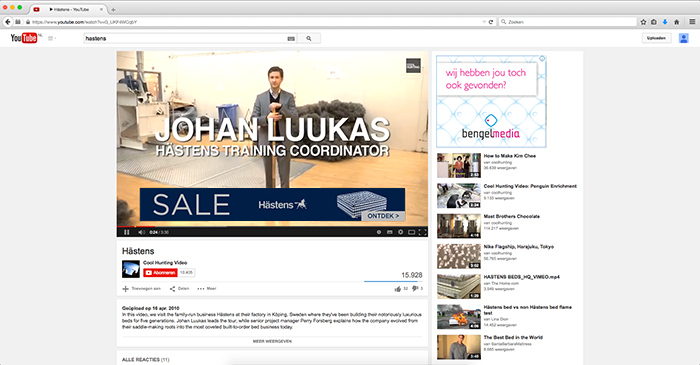700x365 pixels.
Task: Open Nike Flagship, Harajuku, Tokyo video
Action: coord(519,247)
